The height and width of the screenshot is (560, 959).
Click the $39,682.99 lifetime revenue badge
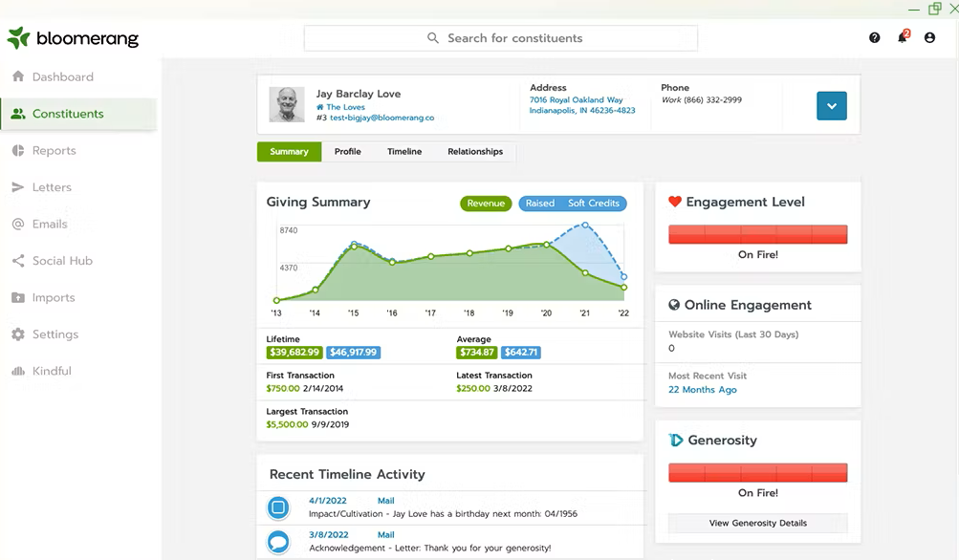(294, 352)
